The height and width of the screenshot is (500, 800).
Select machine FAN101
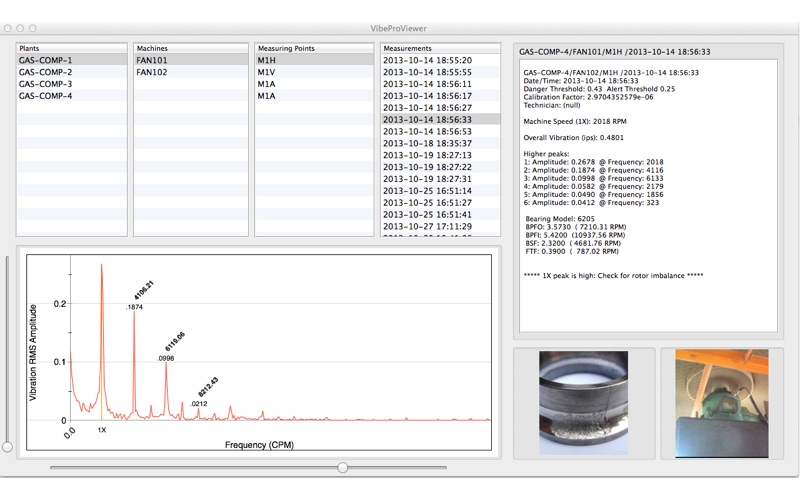152,60
